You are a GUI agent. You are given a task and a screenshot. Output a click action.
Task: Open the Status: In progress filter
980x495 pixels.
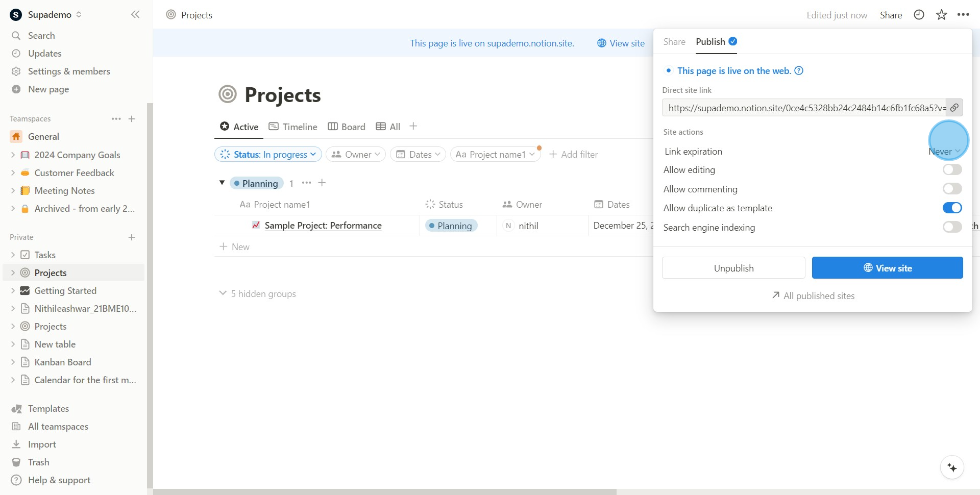click(x=268, y=154)
